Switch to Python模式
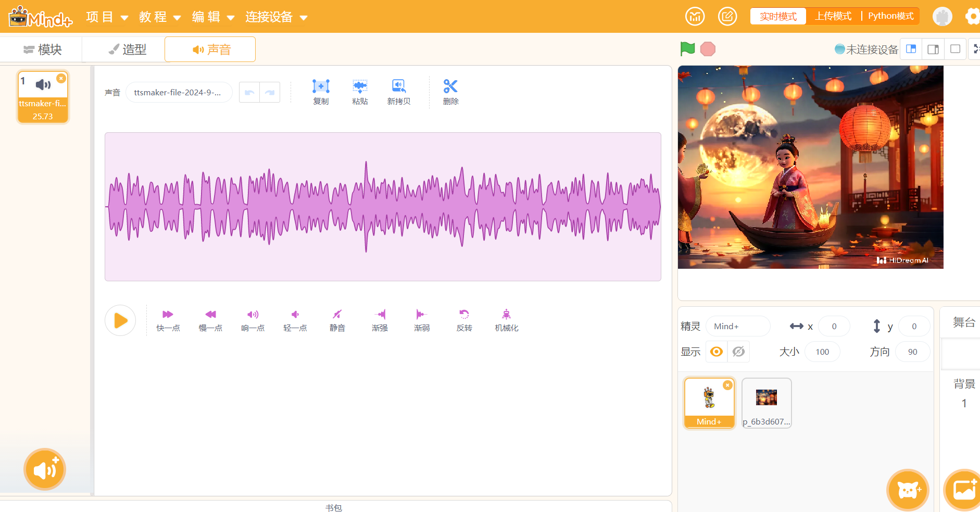 pos(890,16)
